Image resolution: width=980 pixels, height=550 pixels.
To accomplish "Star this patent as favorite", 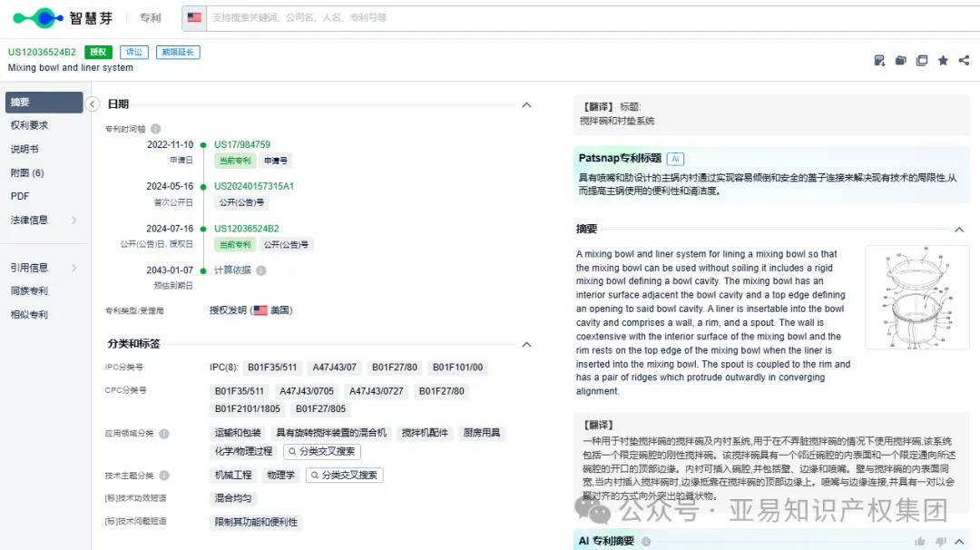I will tap(943, 60).
